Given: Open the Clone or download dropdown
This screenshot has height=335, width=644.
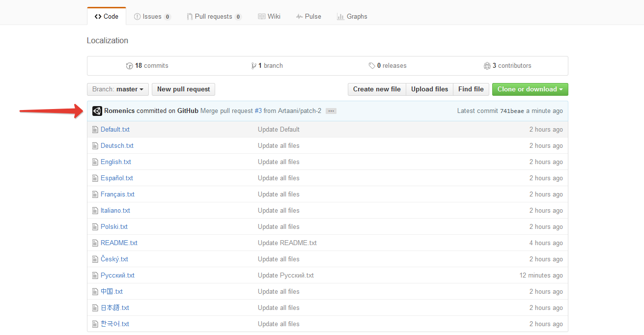Looking at the screenshot, I should tap(530, 89).
